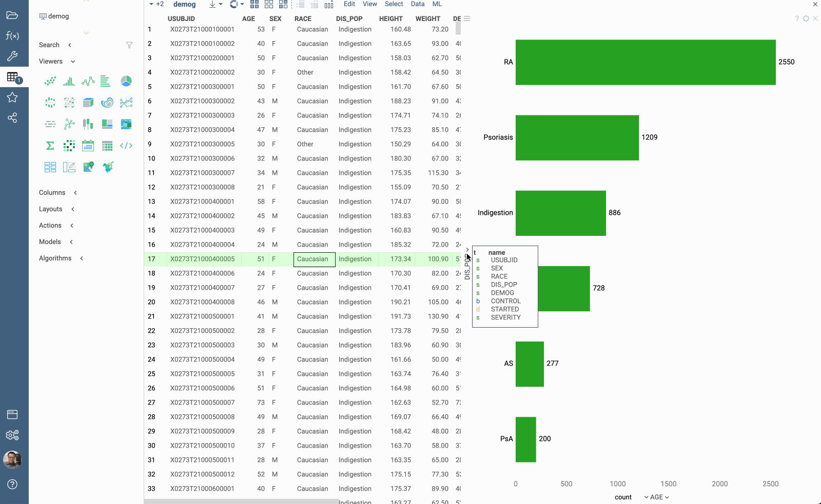Open the 3D scatter plot viewer
The width and height of the screenshot is (821, 504).
[88, 102]
